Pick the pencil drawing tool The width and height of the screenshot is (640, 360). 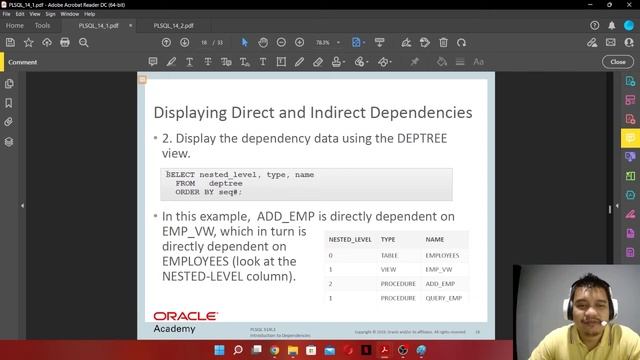point(300,62)
